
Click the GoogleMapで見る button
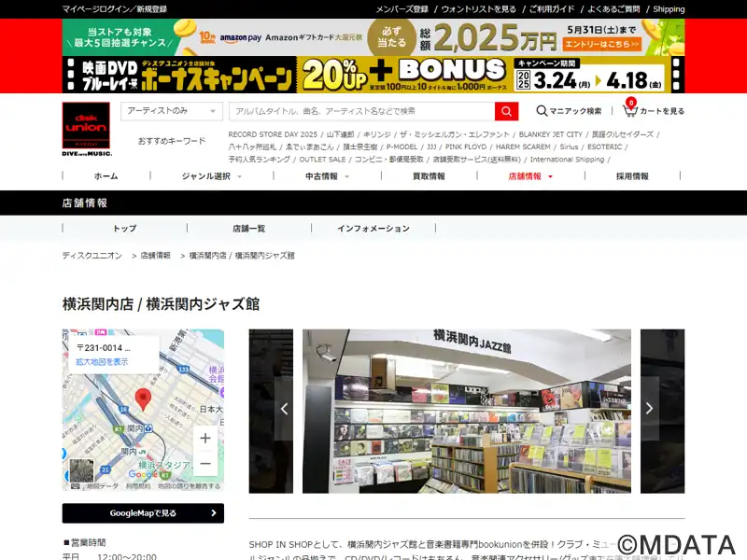tap(143, 513)
